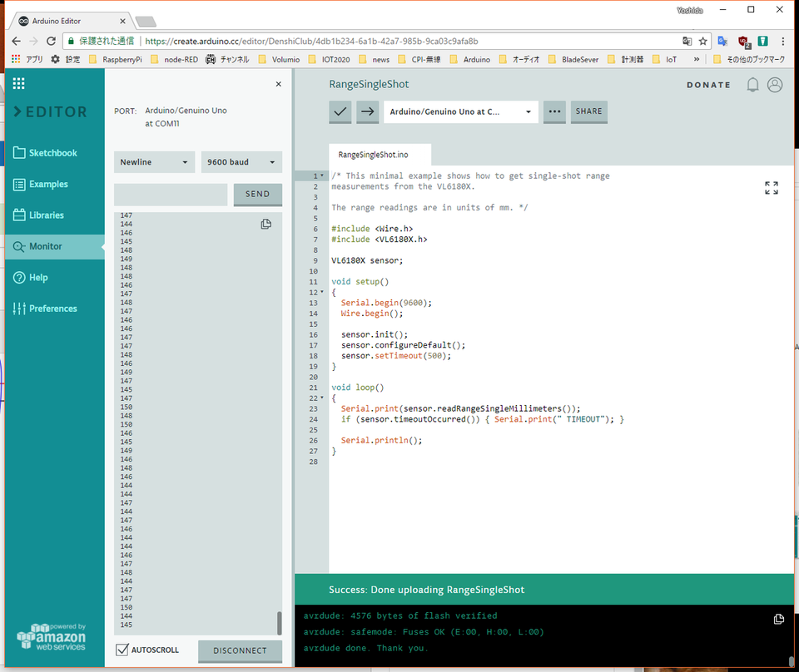The width and height of the screenshot is (799, 672).
Task: Select the RangeSingleShot.ino tab
Action: [374, 155]
